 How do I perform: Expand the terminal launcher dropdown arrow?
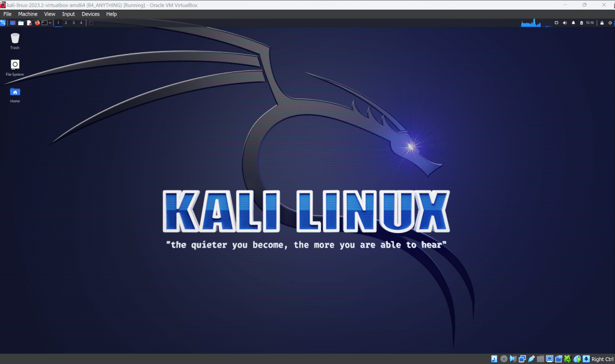(50, 23)
